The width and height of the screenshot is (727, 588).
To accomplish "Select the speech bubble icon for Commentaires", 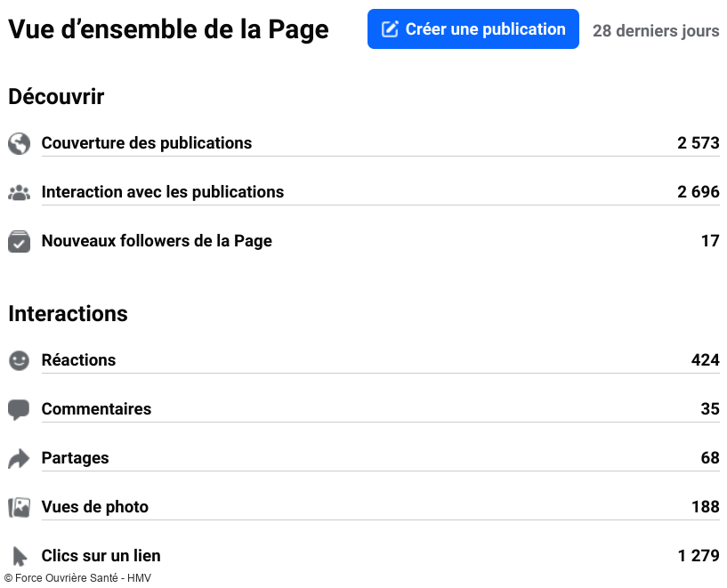I will (x=19, y=409).
